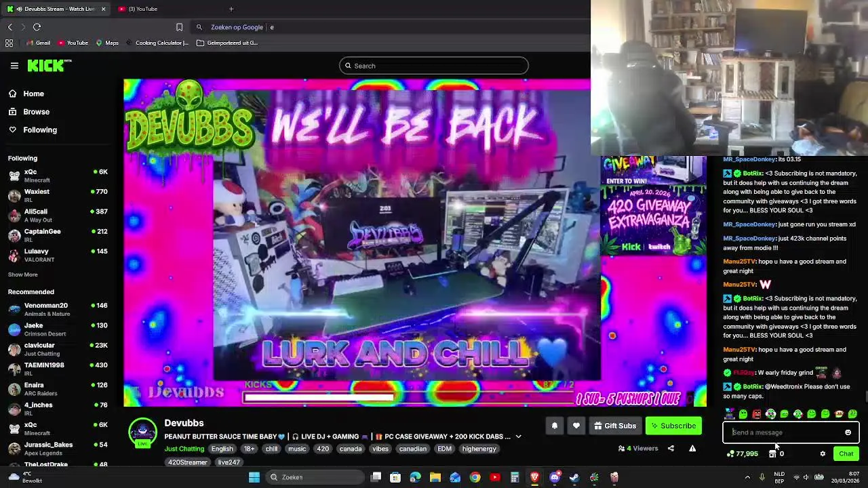The width and height of the screenshot is (868, 488).
Task: Share the stream via share icon
Action: [x=671, y=448]
